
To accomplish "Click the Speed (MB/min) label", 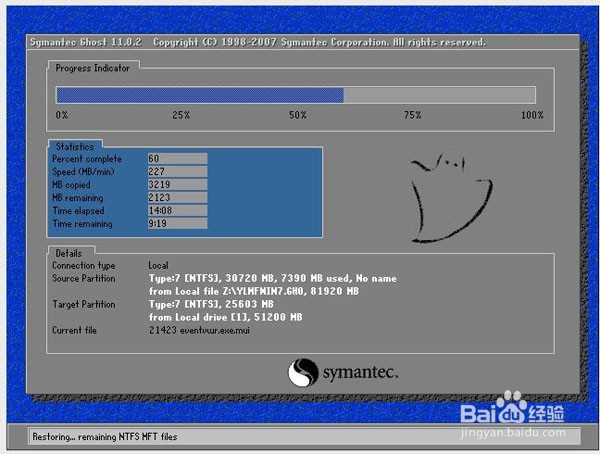I will click(83, 171).
